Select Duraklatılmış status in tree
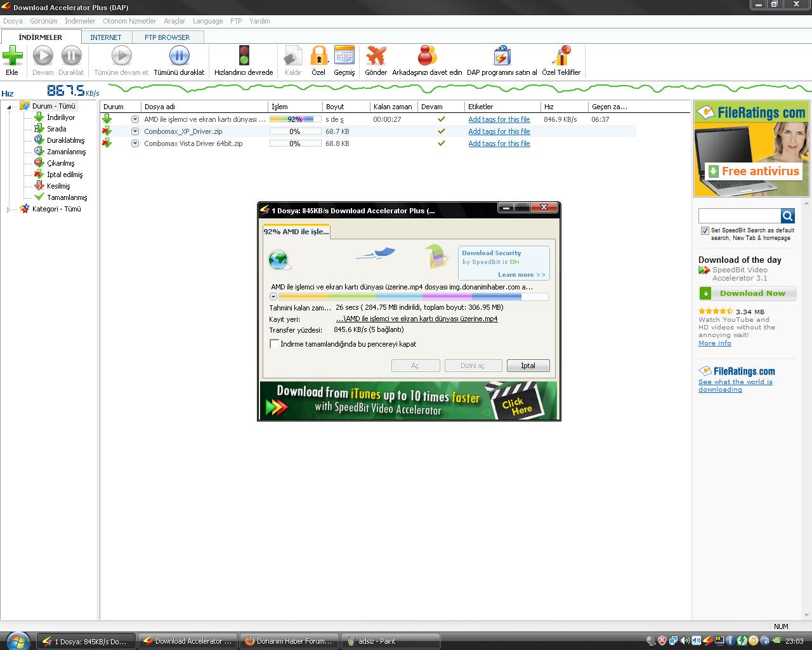 tap(65, 140)
